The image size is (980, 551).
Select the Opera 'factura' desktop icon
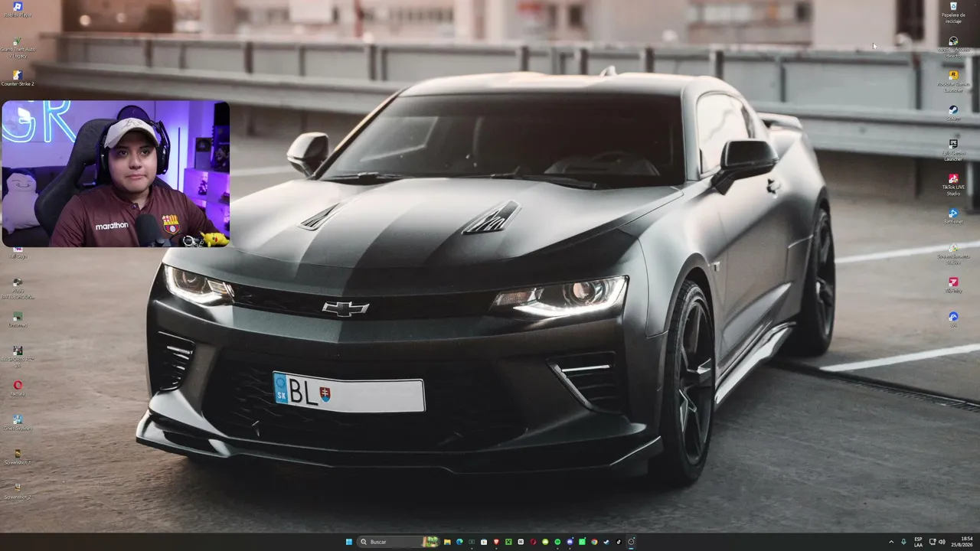click(18, 389)
